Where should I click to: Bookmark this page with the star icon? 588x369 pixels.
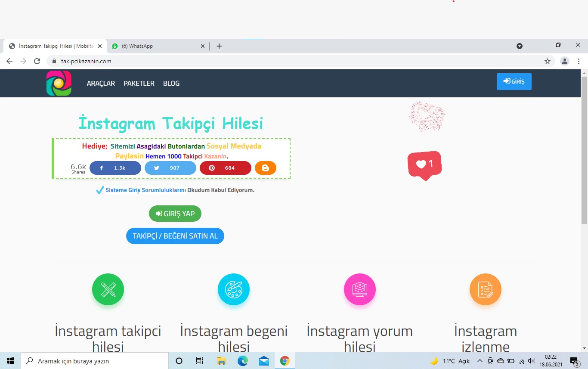point(548,61)
